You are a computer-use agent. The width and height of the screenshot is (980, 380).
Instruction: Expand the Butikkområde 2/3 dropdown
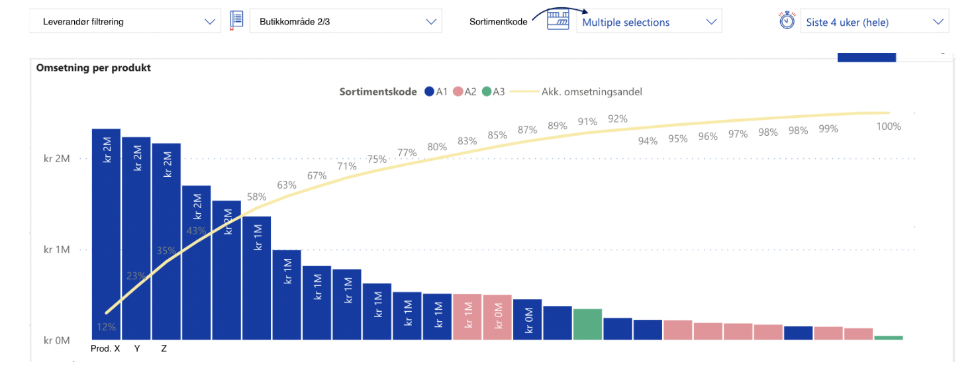[346, 21]
